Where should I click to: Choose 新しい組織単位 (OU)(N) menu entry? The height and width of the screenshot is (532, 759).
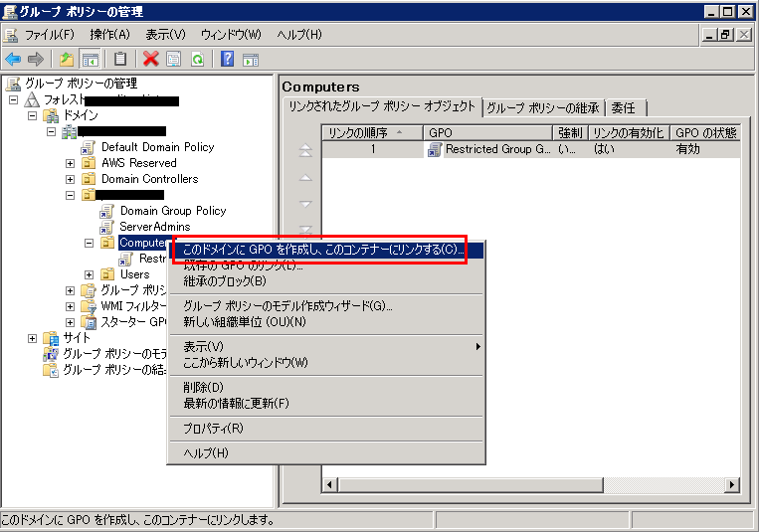245,321
